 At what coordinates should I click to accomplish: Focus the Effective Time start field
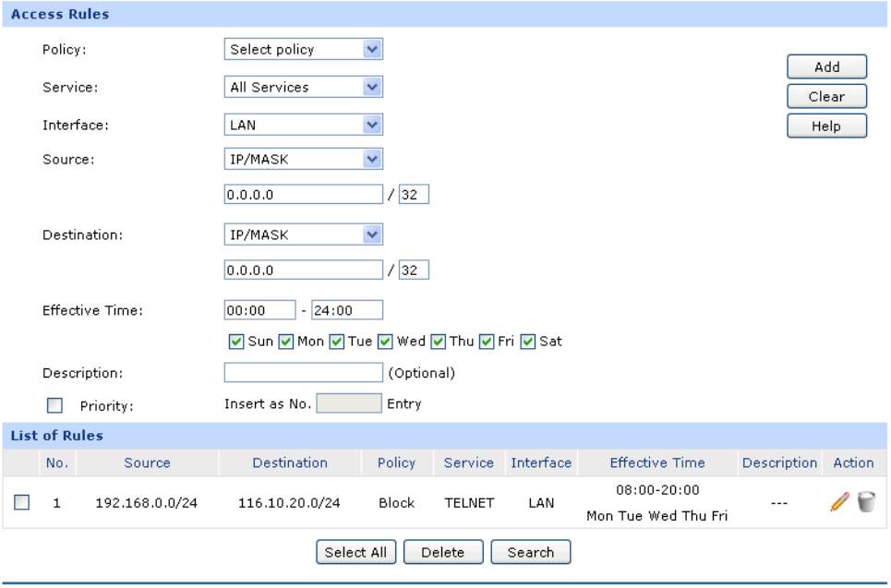point(259,310)
